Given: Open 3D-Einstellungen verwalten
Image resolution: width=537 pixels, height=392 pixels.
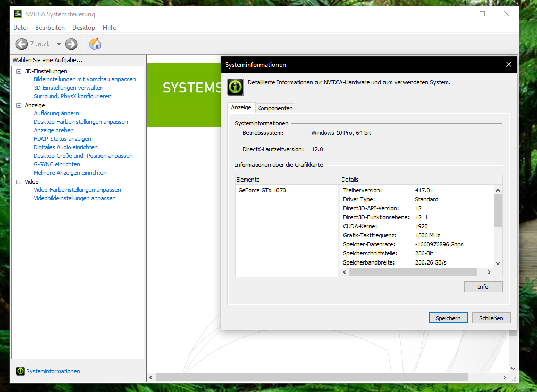Looking at the screenshot, I should (x=69, y=88).
